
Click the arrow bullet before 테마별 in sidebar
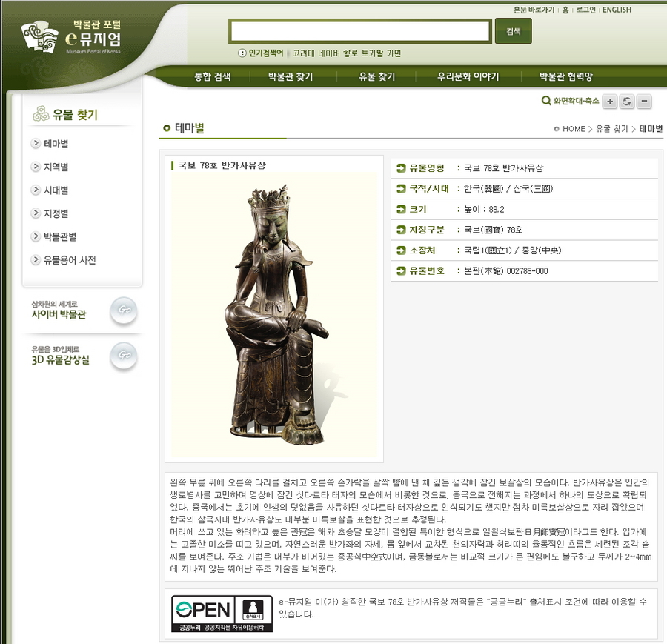[x=36, y=144]
